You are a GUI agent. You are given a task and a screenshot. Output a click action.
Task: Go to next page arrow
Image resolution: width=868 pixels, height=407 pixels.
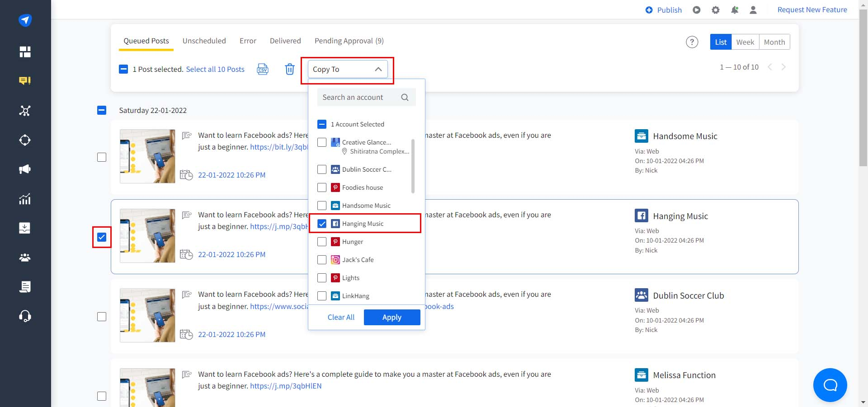pos(783,67)
